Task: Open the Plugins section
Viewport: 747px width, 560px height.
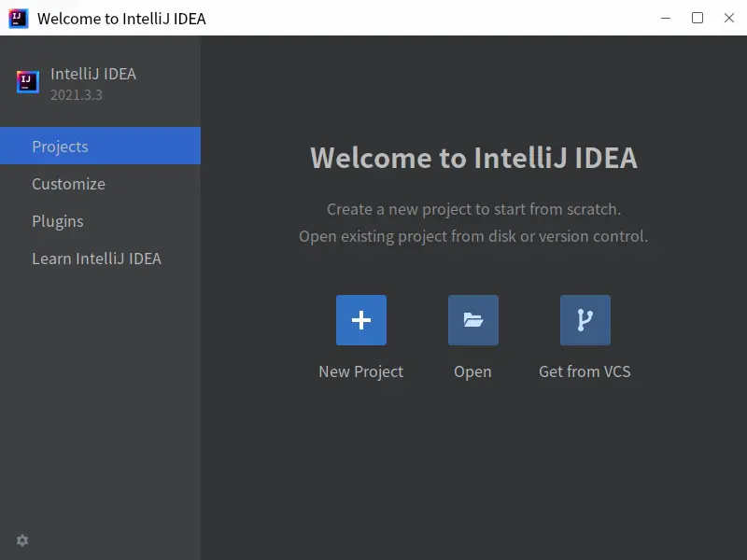Action: pyautogui.click(x=58, y=221)
